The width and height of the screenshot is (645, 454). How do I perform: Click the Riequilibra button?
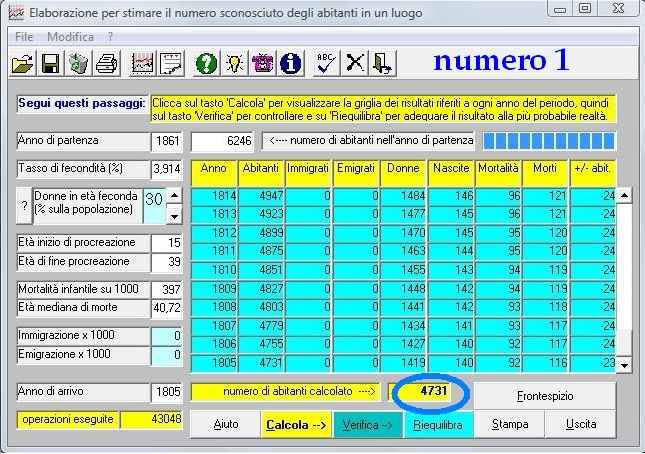tap(438, 424)
